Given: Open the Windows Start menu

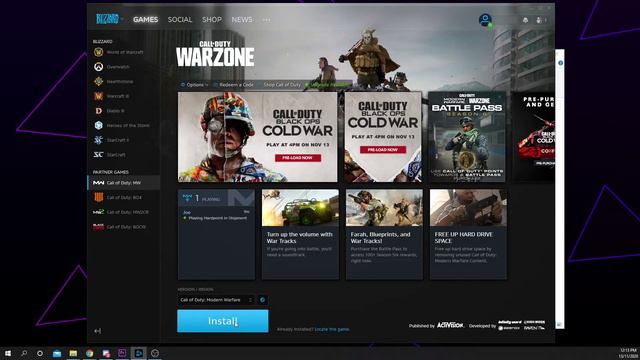Looking at the screenshot, I should (8, 353).
